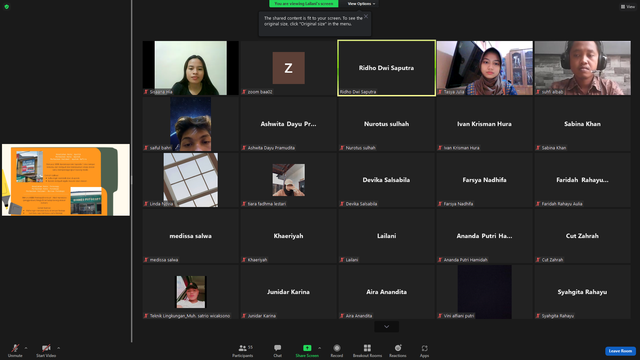
Task: Select the Faridah Rahayu Aulia tile
Action: coord(582,180)
